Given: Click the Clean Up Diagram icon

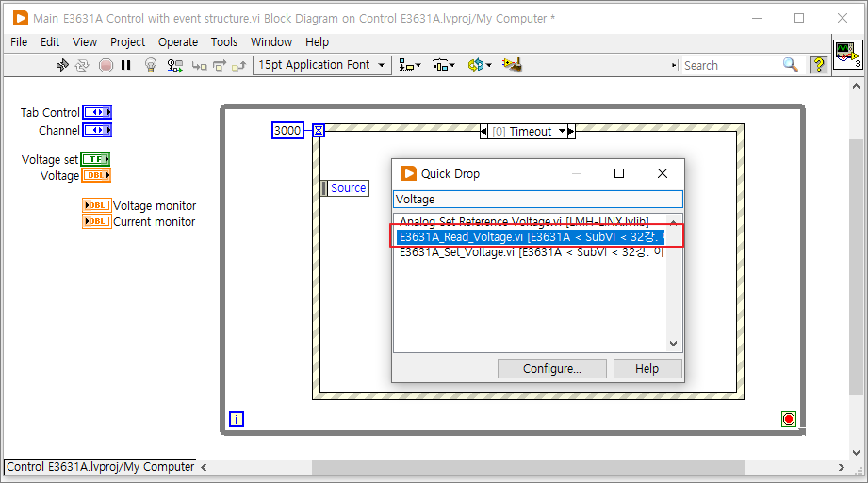Looking at the screenshot, I should coord(512,65).
